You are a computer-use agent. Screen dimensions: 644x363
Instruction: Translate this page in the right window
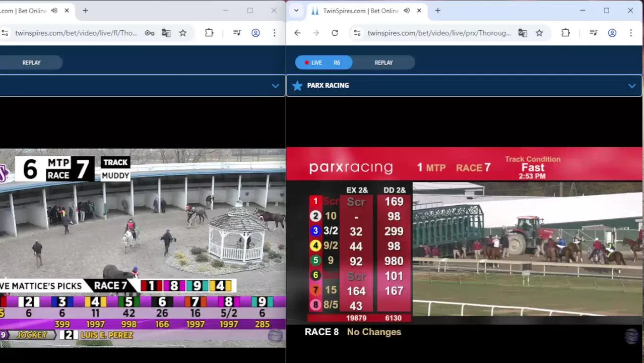(523, 33)
